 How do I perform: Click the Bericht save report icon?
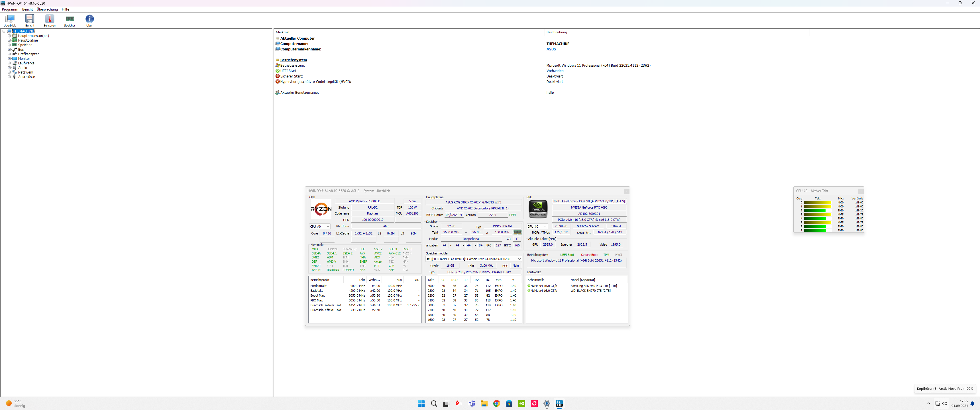(x=30, y=19)
